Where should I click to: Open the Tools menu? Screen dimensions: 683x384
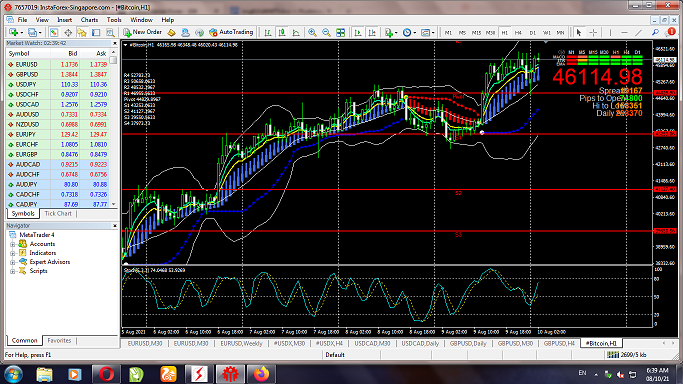click(114, 20)
